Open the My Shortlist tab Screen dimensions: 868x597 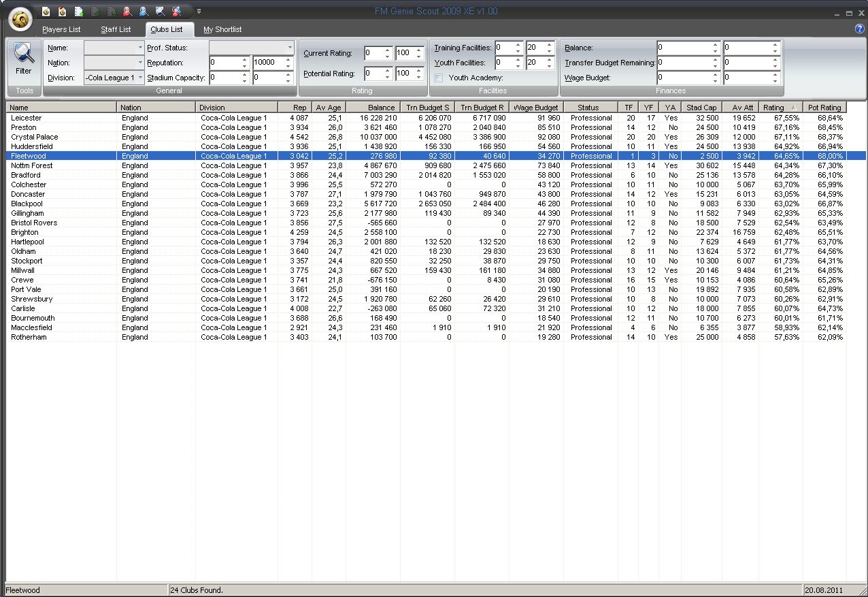coord(222,30)
